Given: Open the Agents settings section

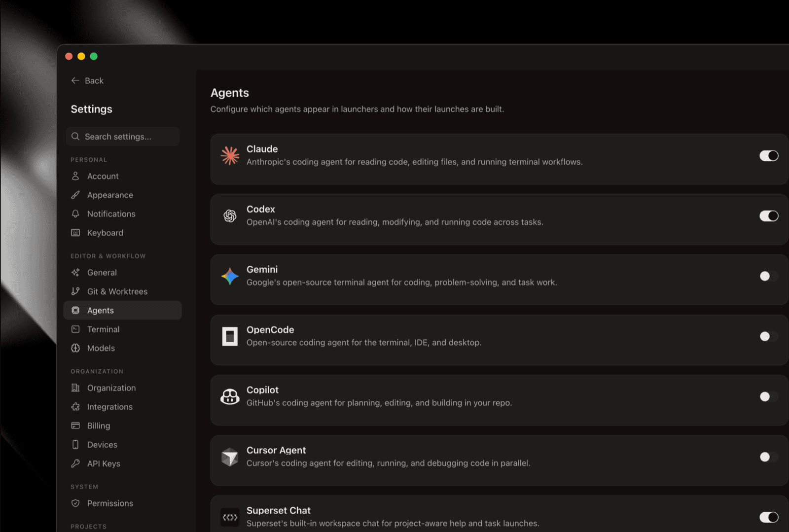Looking at the screenshot, I should [x=101, y=310].
